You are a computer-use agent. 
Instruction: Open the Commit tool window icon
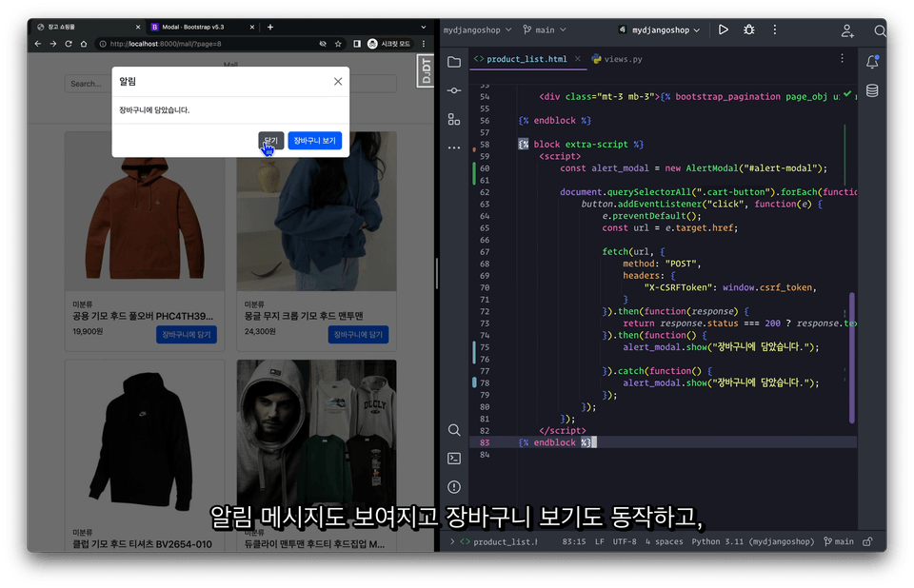point(454,90)
